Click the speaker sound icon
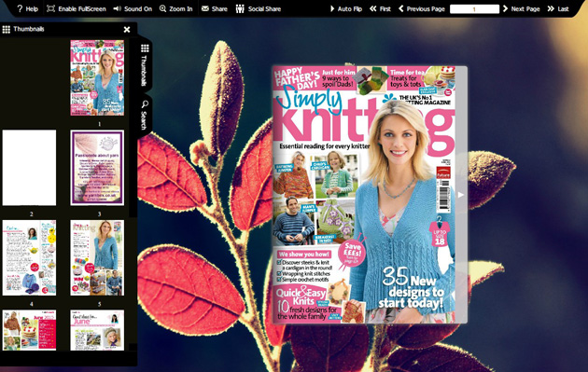 click(x=117, y=8)
